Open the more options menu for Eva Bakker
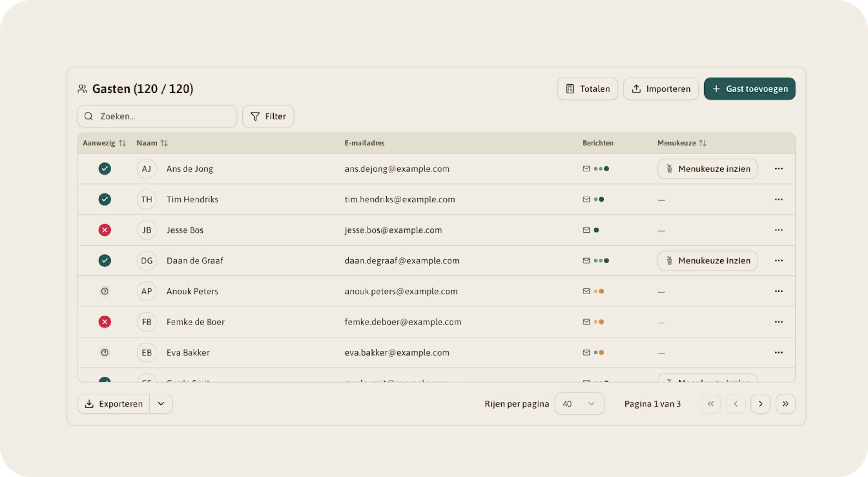Screen dimensions: 868x477 (x=778, y=352)
